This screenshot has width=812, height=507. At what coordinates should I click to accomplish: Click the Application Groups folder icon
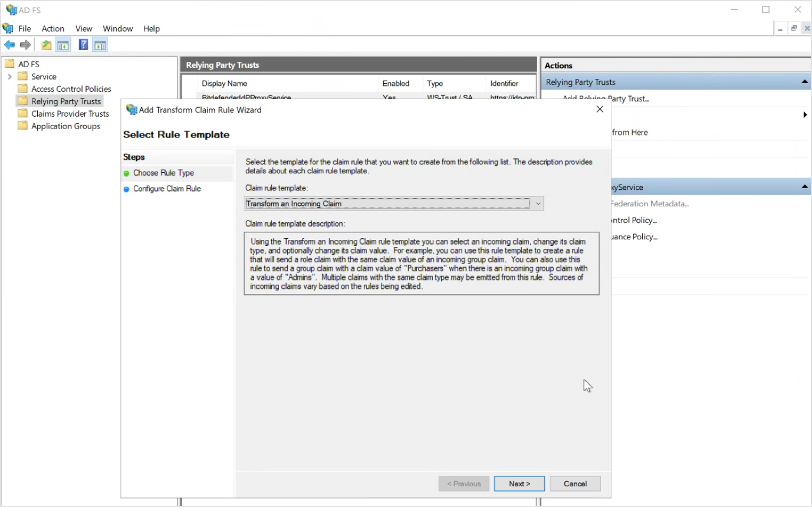pyautogui.click(x=22, y=126)
